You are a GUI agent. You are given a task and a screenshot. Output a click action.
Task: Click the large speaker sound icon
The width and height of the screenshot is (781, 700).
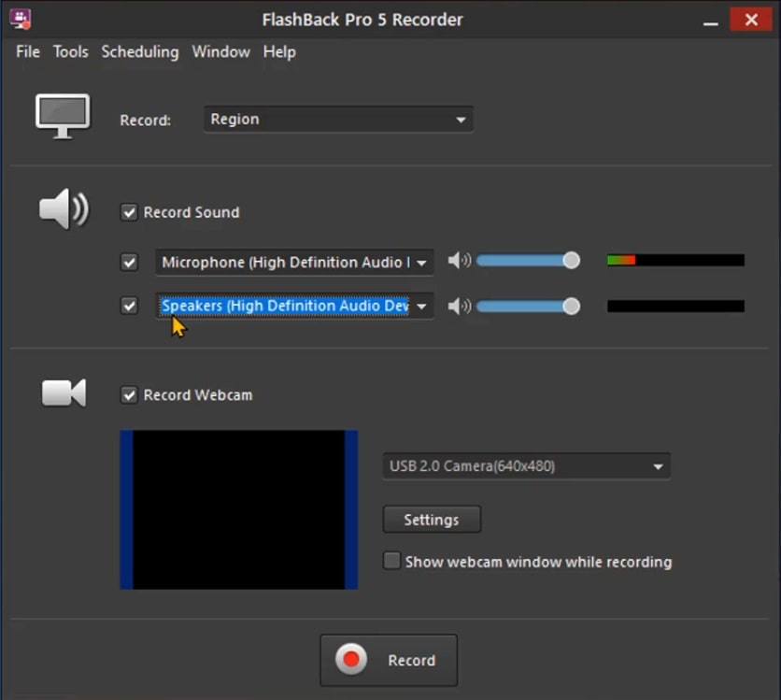[64, 208]
